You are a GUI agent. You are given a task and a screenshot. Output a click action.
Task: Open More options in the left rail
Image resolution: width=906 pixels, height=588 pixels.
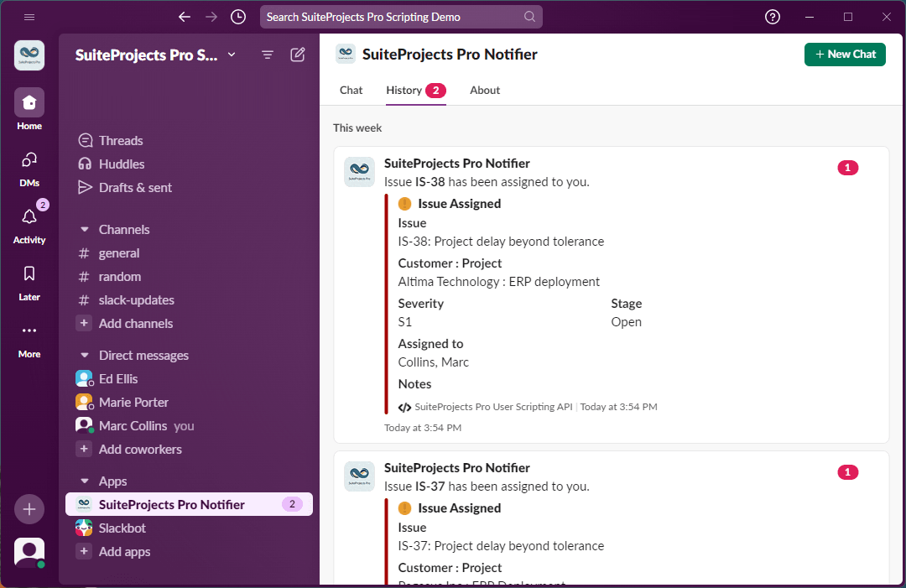pos(29,341)
